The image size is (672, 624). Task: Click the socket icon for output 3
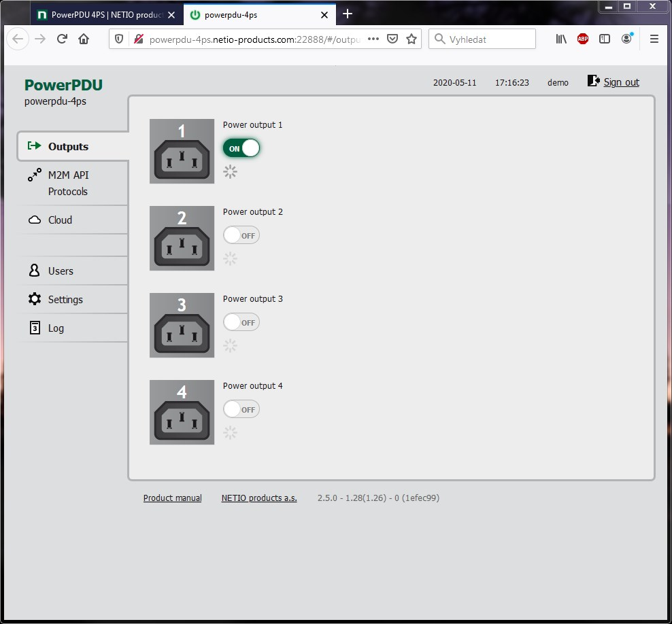click(x=182, y=325)
